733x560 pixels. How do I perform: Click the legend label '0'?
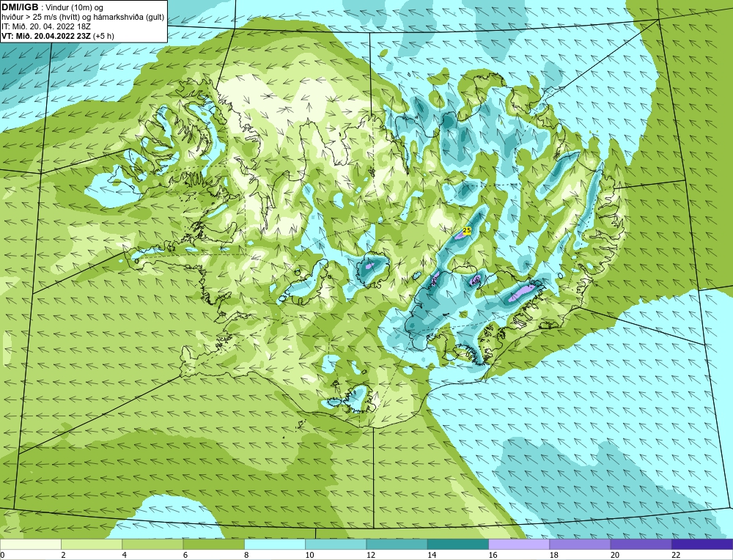click(x=2, y=555)
